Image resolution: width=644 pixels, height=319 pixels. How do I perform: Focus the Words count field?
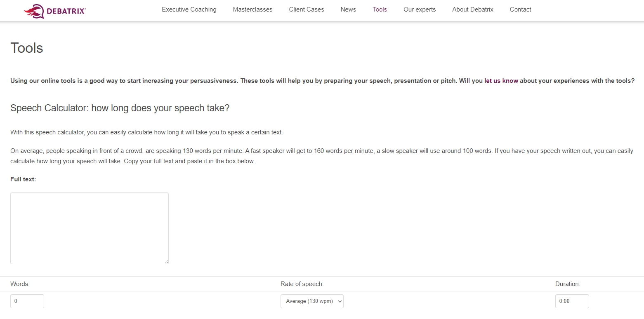tap(27, 301)
